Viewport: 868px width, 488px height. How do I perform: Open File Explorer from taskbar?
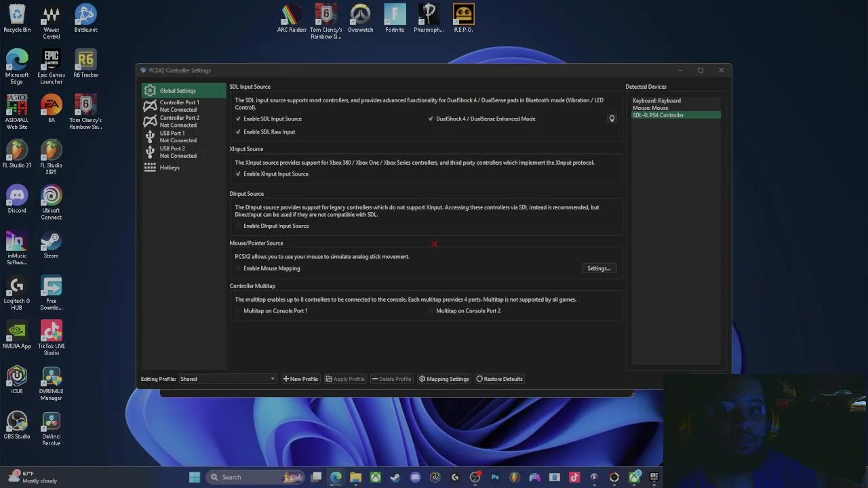(x=355, y=477)
